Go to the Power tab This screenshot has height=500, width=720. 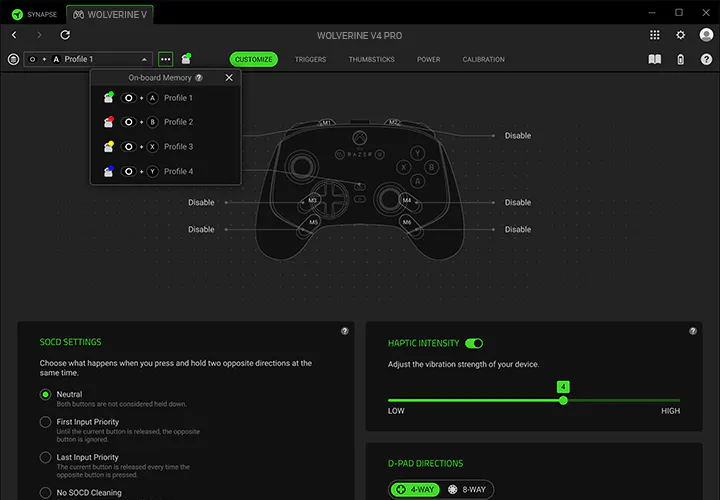coord(428,59)
